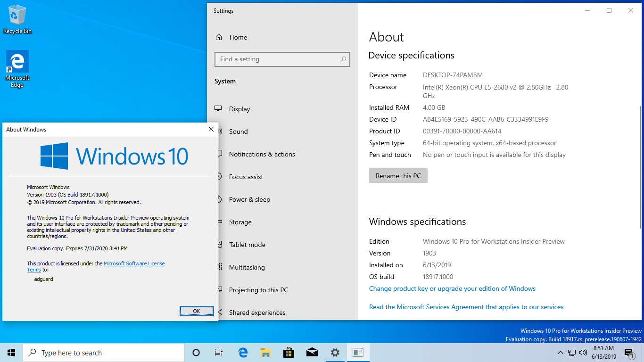Click Change product key or upgrade edition link
The width and height of the screenshot is (644, 362).
[452, 288]
